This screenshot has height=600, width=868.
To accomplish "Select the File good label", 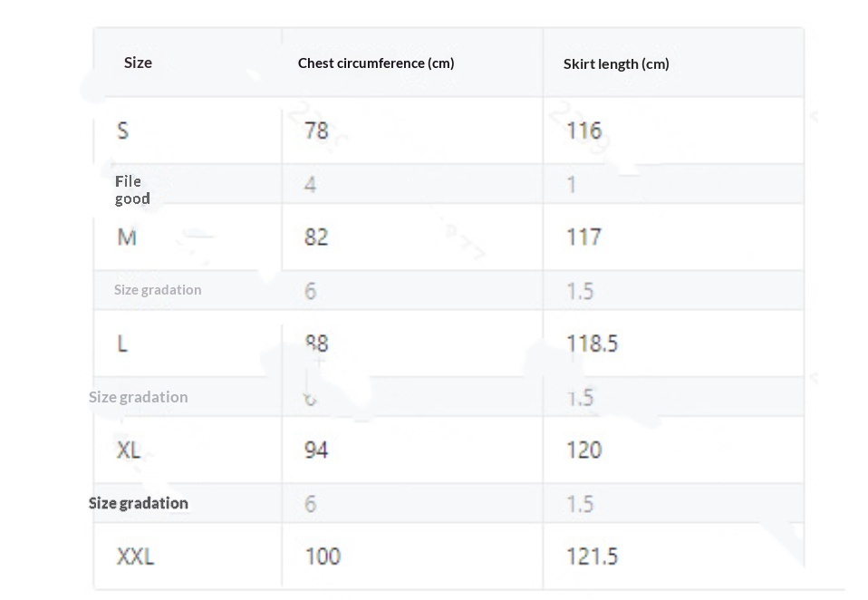I will (x=132, y=189).
